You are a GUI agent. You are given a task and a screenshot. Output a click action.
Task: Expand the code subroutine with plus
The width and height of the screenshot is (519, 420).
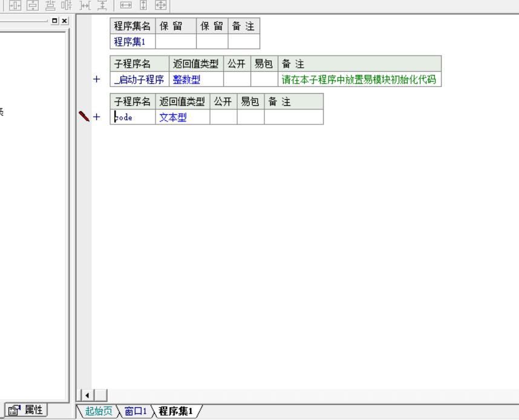97,117
